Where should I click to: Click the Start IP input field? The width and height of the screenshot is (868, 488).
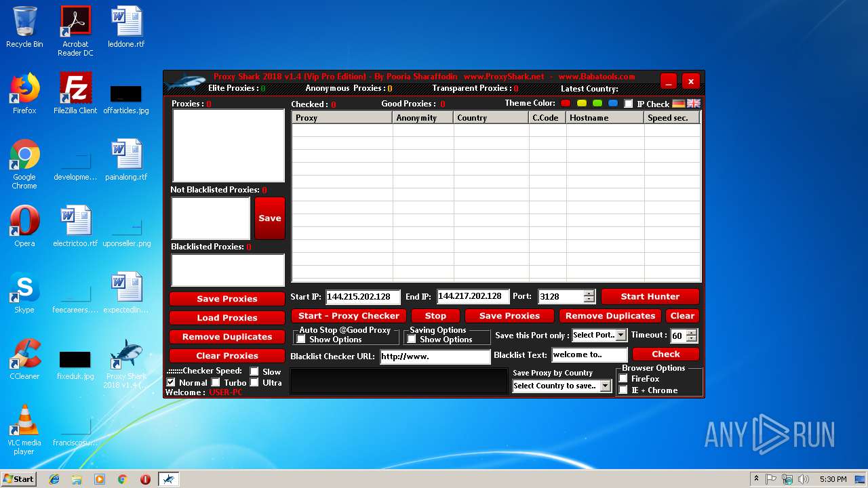(x=363, y=297)
